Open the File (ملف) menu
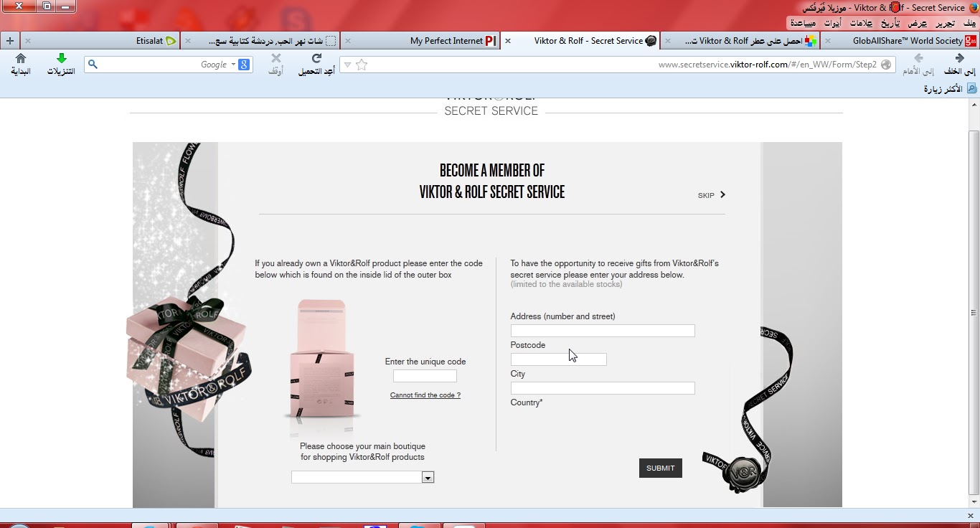 pyautogui.click(x=969, y=24)
